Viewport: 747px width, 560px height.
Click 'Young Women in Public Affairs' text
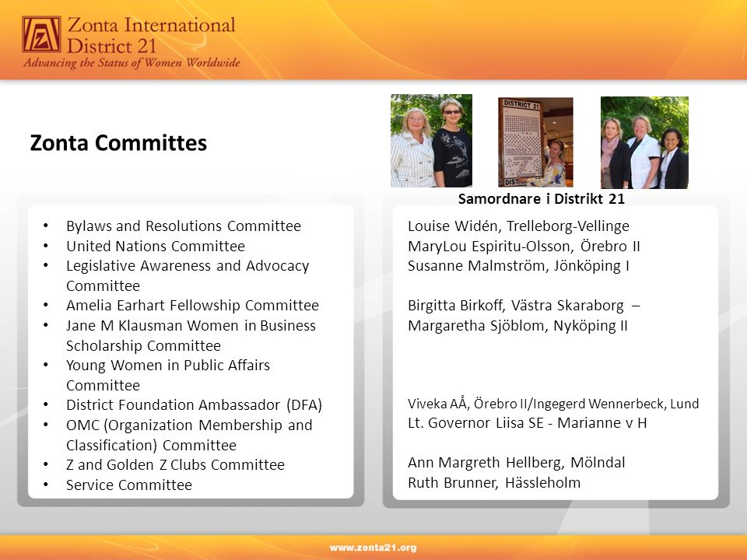coord(168,366)
